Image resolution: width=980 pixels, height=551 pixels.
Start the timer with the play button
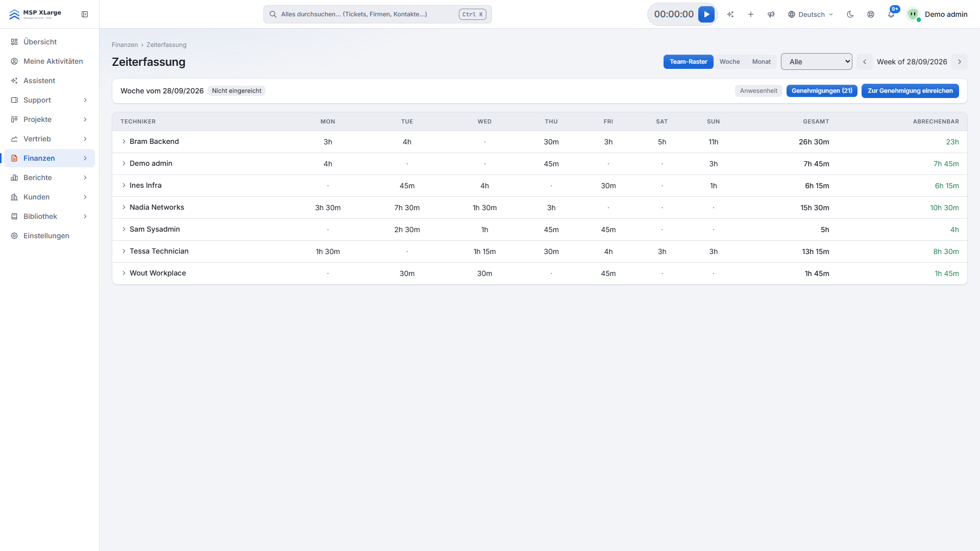pyautogui.click(x=706, y=14)
